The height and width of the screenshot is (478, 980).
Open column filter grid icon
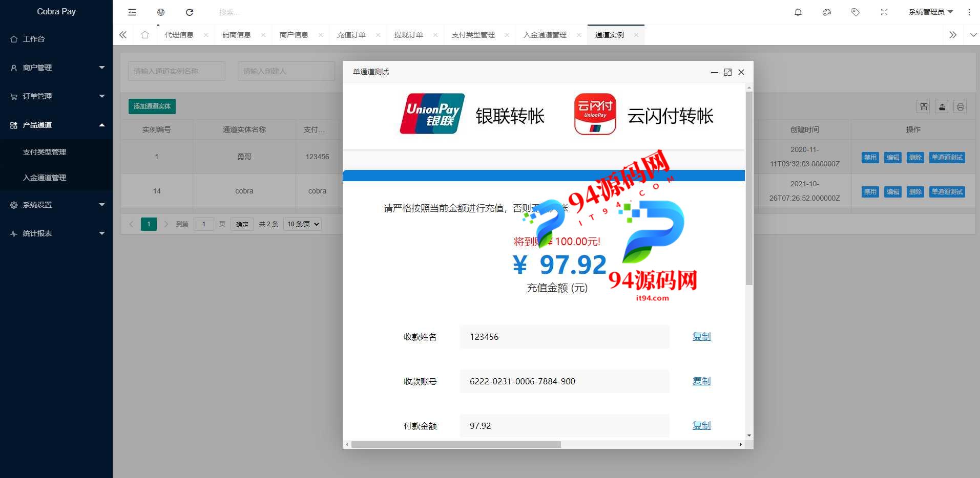[x=924, y=106]
